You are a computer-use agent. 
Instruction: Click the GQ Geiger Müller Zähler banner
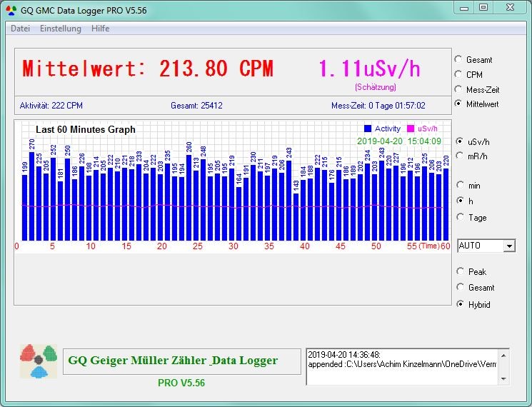[x=182, y=361]
